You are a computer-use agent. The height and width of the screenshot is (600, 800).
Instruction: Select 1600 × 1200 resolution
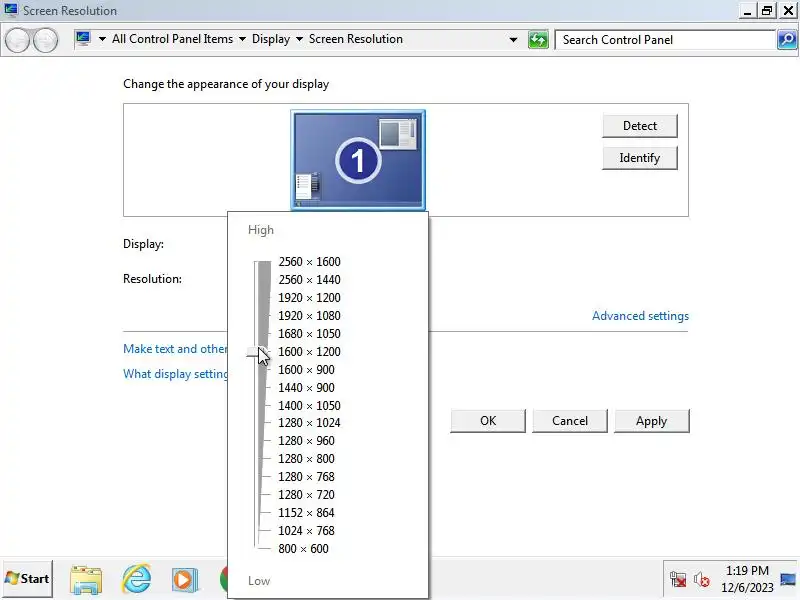coord(309,352)
